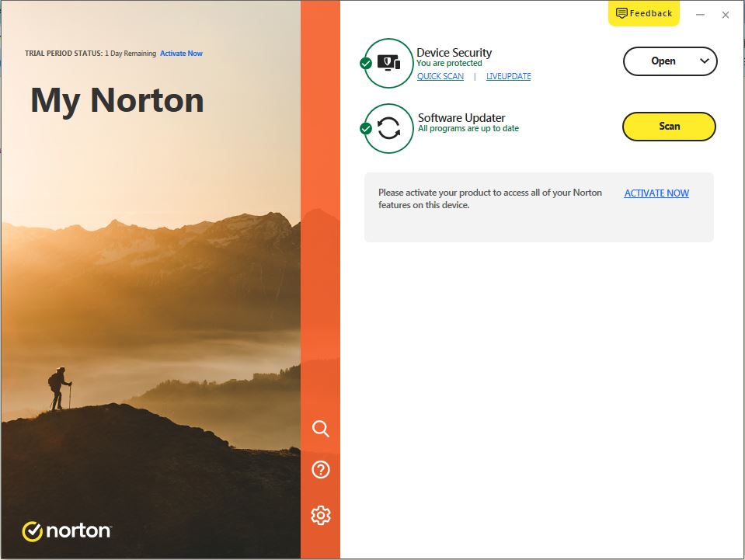745x560 pixels.
Task: Click the 'TRIAL PERIOD STATUS' label
Action: 64,54
